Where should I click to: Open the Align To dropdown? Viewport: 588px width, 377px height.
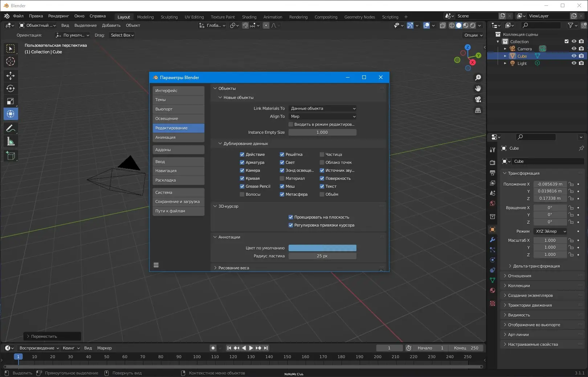322,116
